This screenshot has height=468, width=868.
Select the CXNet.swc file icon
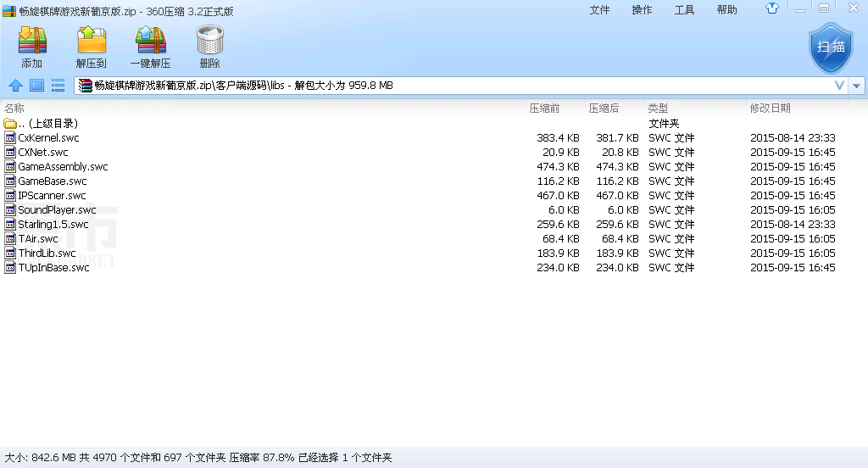tap(10, 152)
